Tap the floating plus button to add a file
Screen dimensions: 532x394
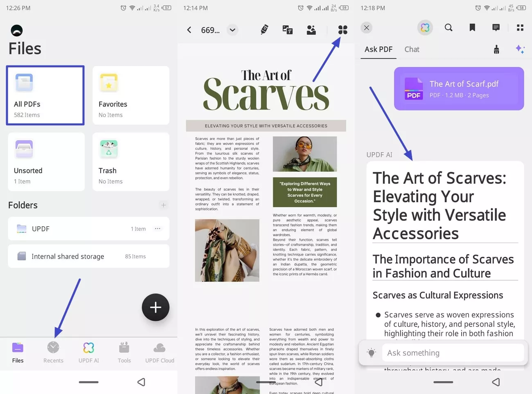point(156,307)
